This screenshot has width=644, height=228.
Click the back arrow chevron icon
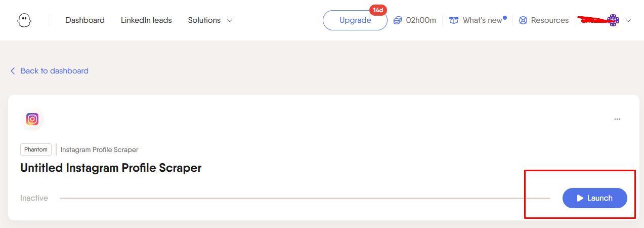coord(13,71)
